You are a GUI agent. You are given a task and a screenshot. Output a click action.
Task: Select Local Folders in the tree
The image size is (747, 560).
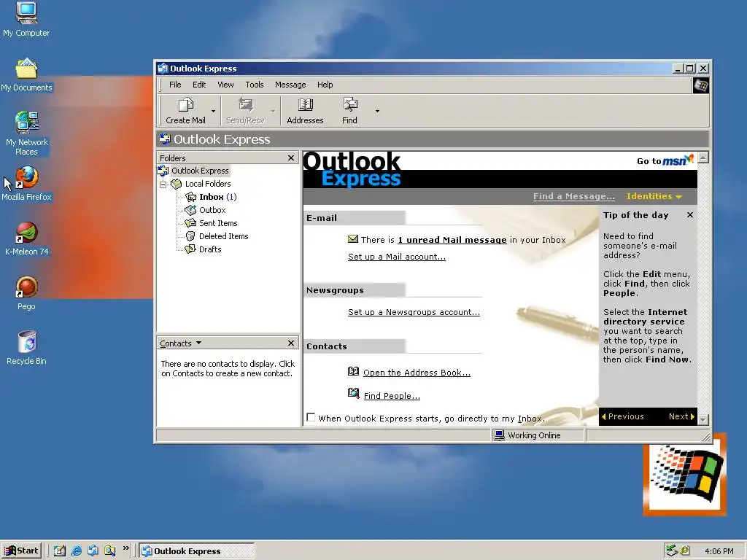[208, 184]
